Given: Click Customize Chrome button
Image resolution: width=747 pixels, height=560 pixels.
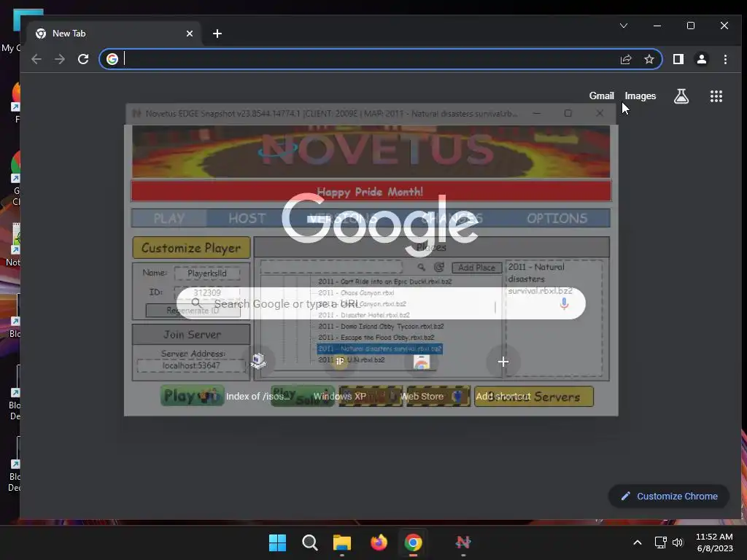Looking at the screenshot, I should (x=669, y=496).
